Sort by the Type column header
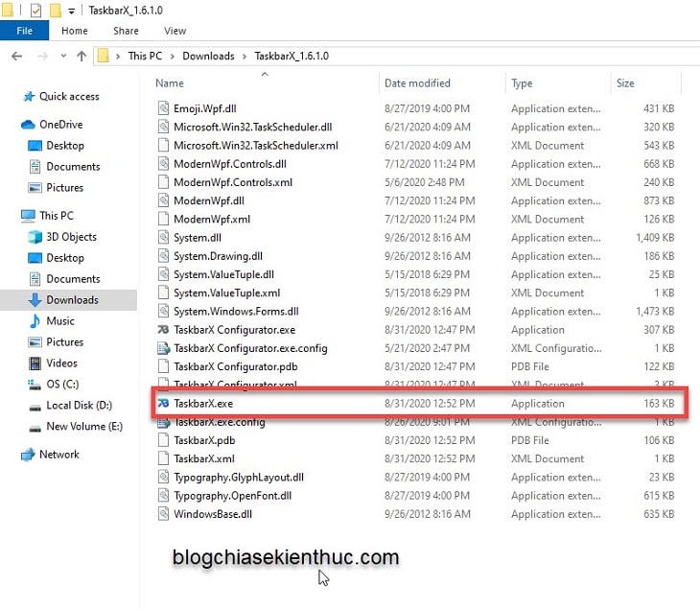This screenshot has width=700, height=609. click(x=522, y=83)
